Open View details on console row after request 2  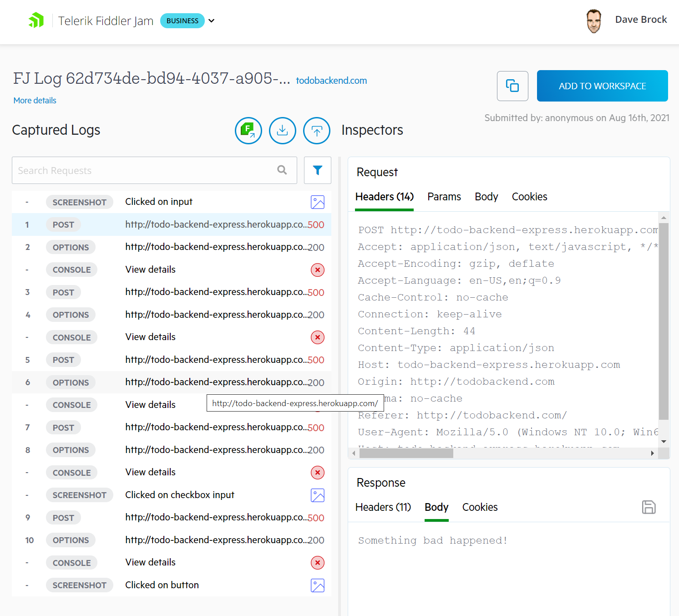coord(151,270)
